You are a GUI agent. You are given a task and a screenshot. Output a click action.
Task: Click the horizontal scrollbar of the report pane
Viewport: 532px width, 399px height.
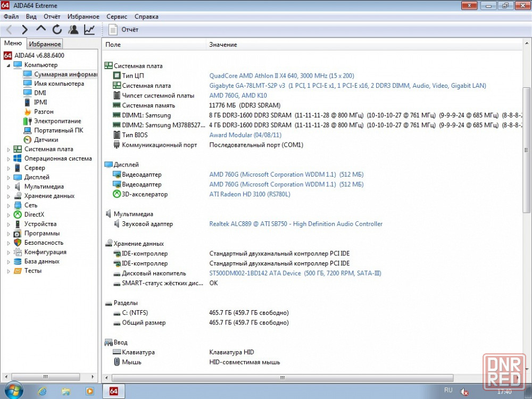[x=282, y=378]
